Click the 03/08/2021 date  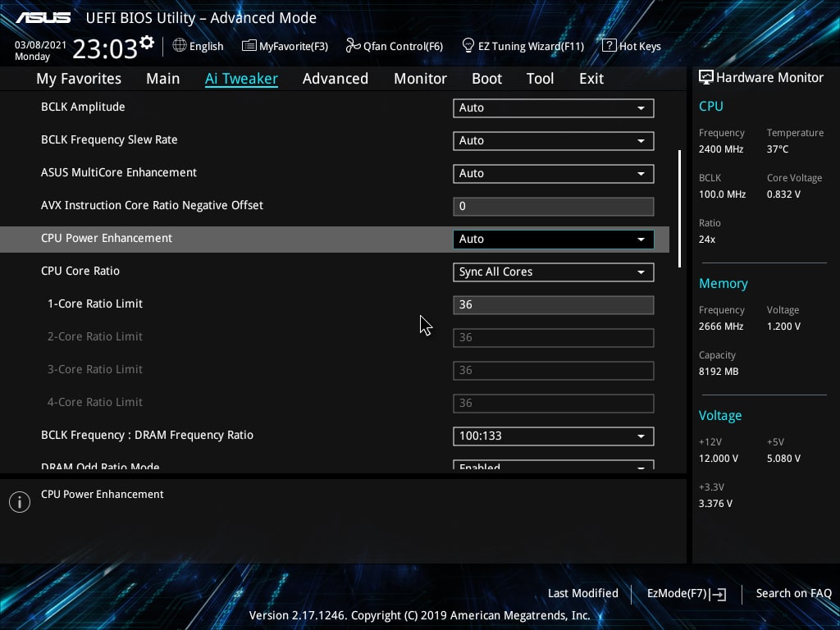pyautogui.click(x=40, y=45)
